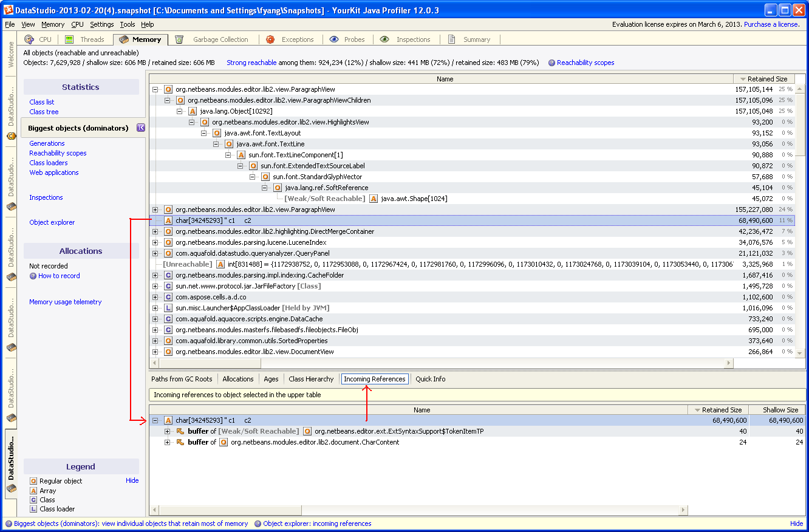Click Hide next to the Legend
Viewport: 809px width, 532px height.
click(132, 480)
